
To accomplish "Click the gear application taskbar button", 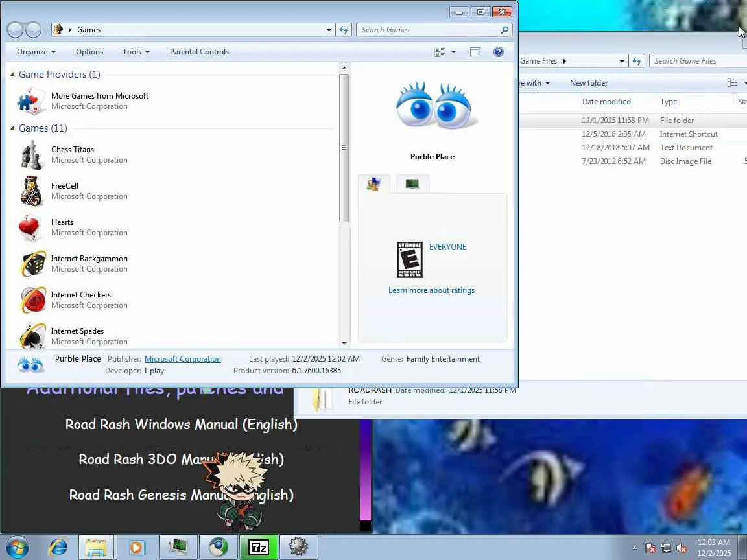I will pos(299,548).
